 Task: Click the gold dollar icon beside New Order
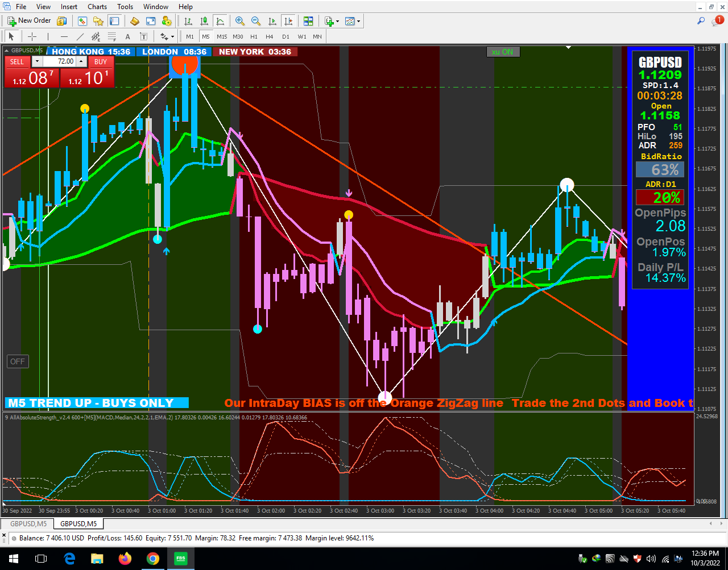61,21
